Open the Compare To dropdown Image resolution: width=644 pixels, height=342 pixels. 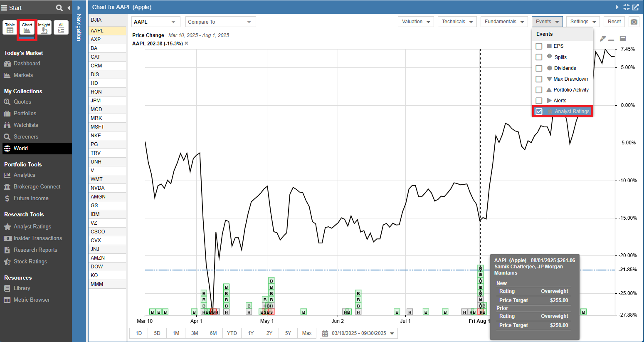pyautogui.click(x=220, y=22)
